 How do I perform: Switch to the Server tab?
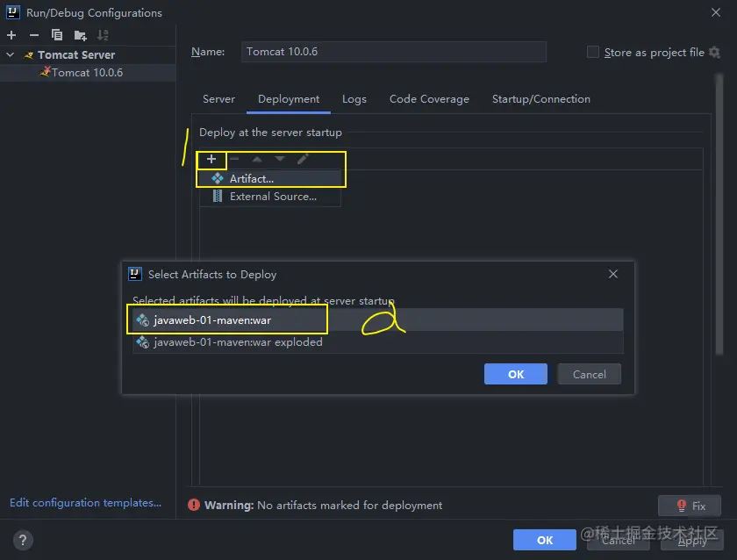click(x=218, y=99)
